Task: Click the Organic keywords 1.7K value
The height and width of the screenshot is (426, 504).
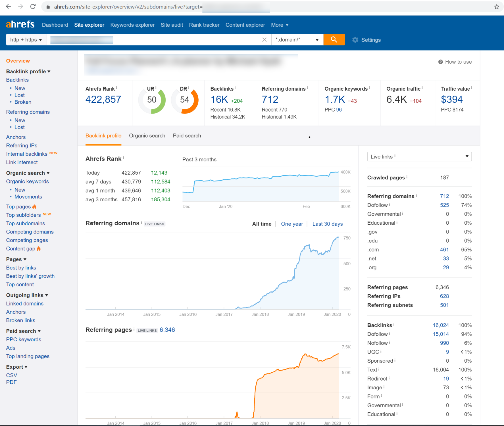Action: (335, 99)
